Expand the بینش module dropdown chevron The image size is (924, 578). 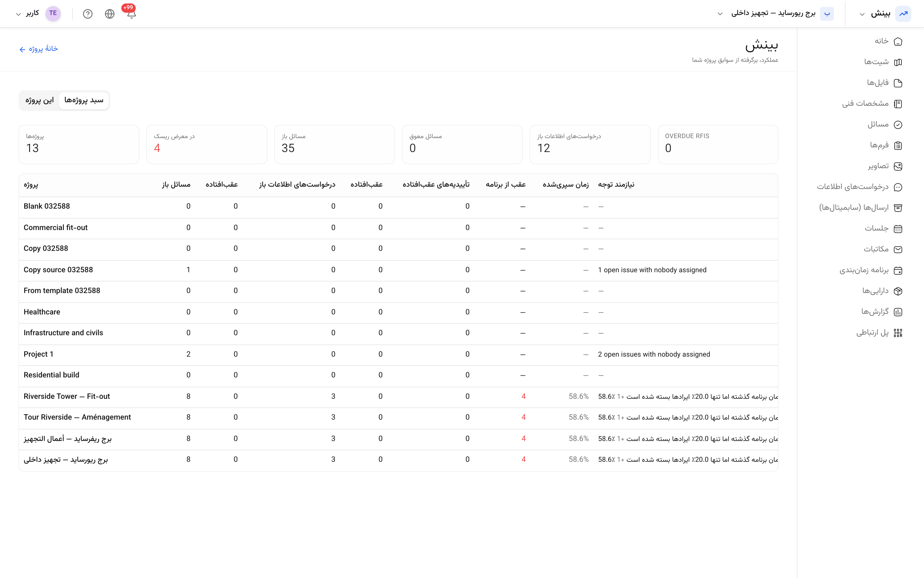point(862,14)
